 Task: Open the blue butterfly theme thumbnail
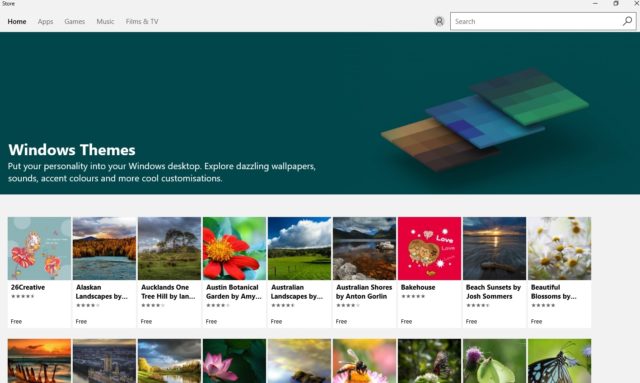[x=559, y=361]
